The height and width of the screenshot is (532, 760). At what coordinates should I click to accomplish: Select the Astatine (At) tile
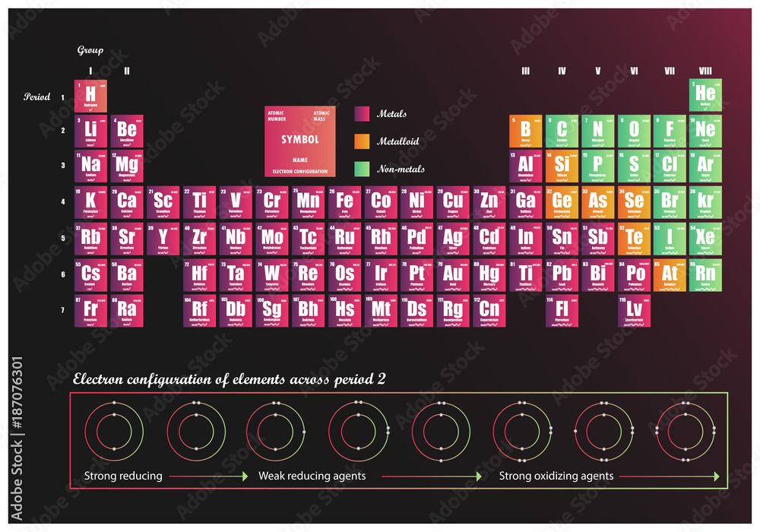tap(670, 275)
